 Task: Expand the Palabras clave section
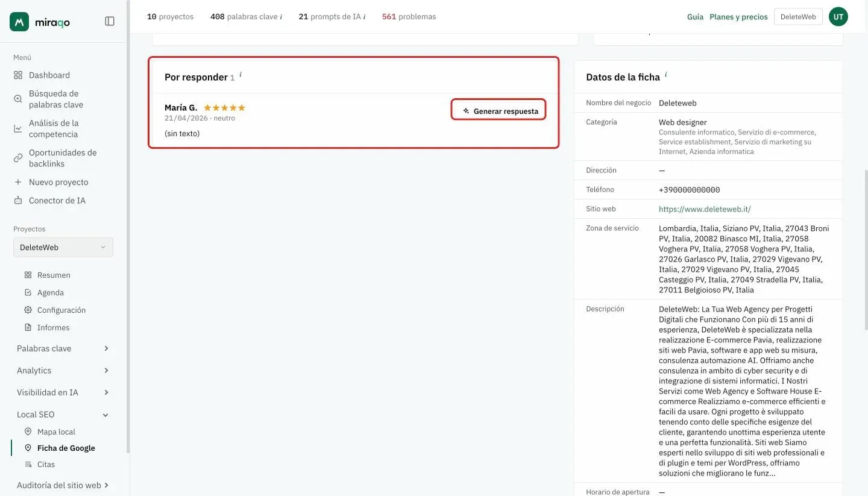coord(63,348)
